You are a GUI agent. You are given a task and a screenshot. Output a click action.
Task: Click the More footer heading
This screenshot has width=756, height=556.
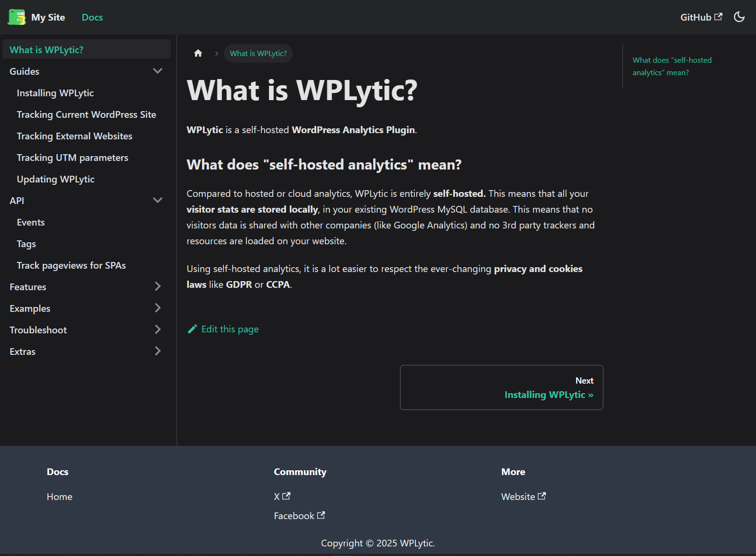click(x=513, y=472)
